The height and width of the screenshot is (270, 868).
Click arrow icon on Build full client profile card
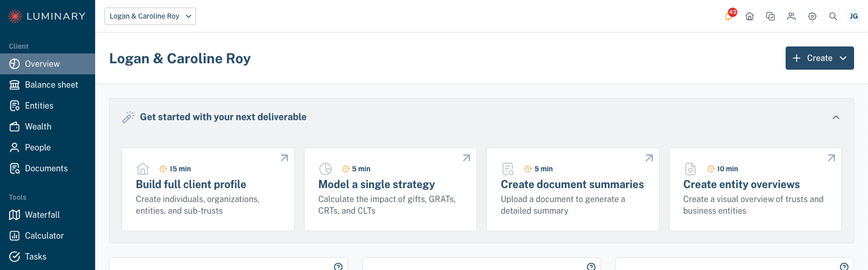(x=284, y=158)
